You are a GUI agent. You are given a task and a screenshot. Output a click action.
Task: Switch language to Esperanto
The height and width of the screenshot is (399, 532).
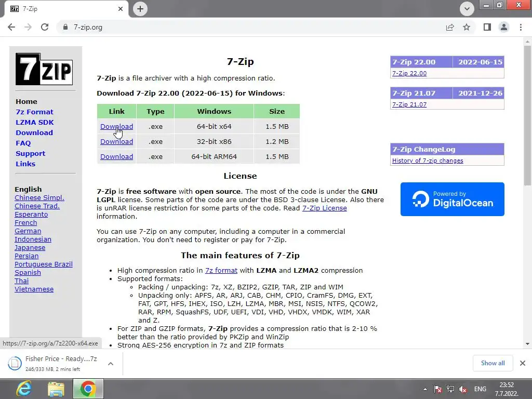pos(31,215)
